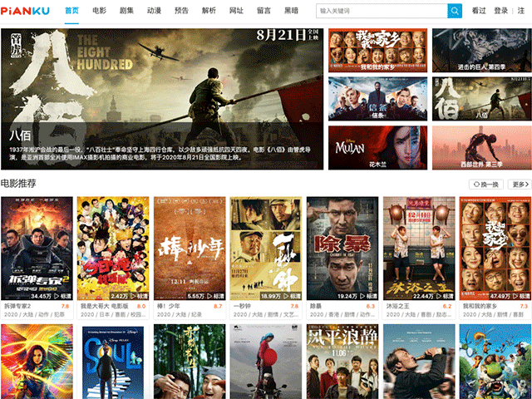532x399 pixels.
Task: Open the 花木兰 Mulan banner thumbnail
Action: click(x=377, y=148)
